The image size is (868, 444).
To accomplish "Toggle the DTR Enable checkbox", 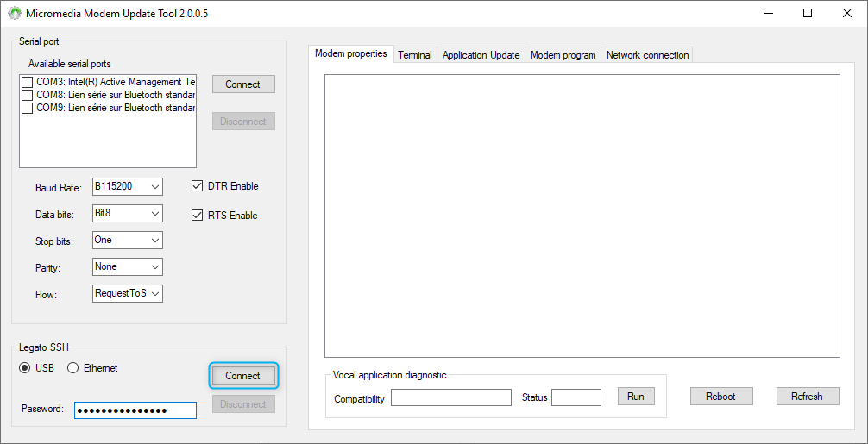I will [198, 186].
